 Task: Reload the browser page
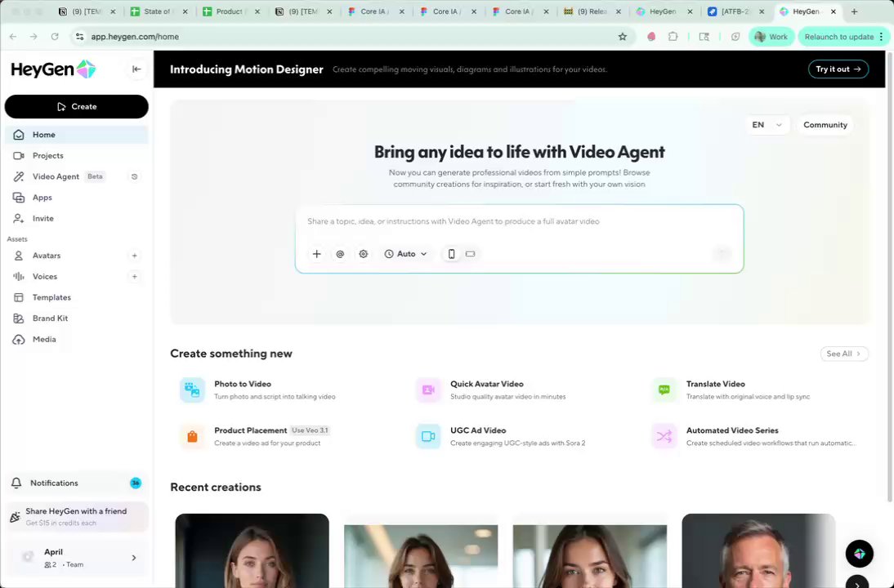[x=55, y=37]
